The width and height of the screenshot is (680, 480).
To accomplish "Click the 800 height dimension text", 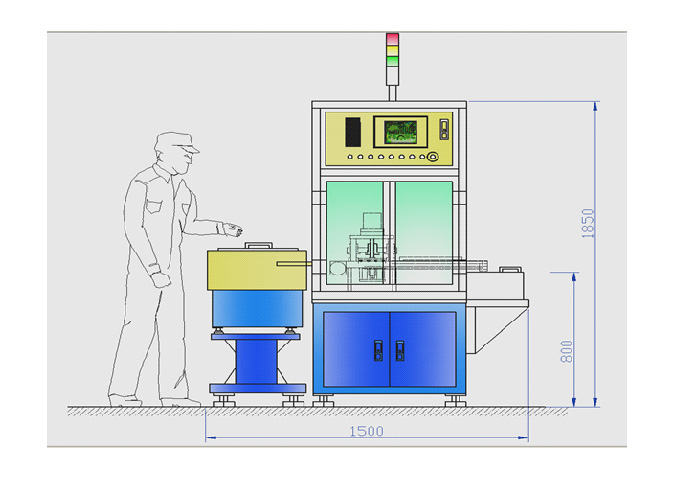I will (566, 352).
